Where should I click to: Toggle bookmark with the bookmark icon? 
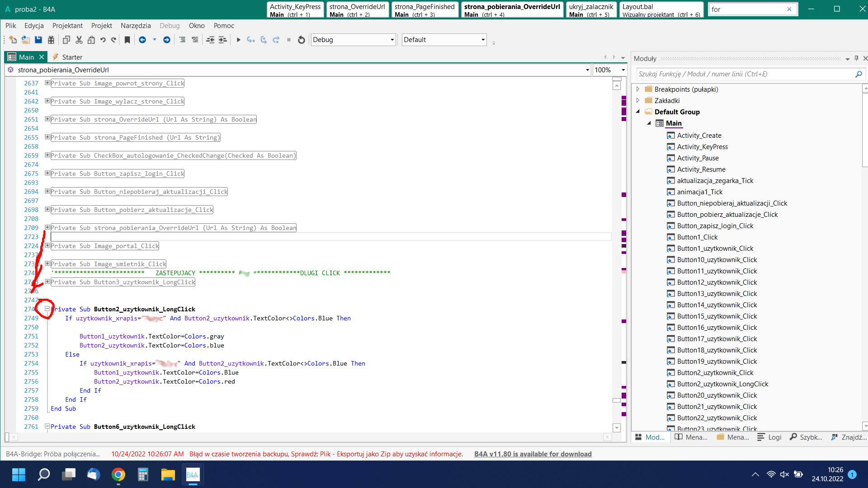click(127, 40)
